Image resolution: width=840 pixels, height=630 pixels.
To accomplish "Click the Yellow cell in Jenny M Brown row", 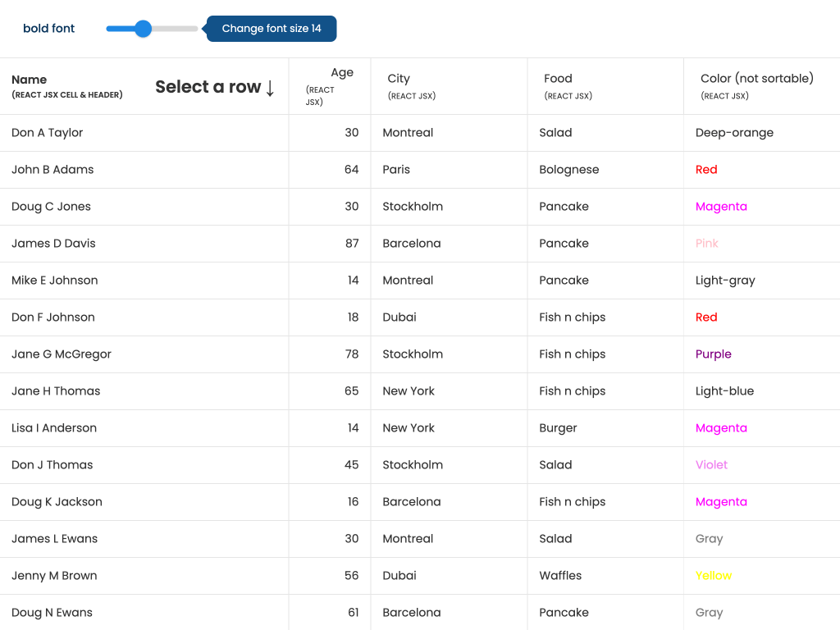I will [x=713, y=576].
